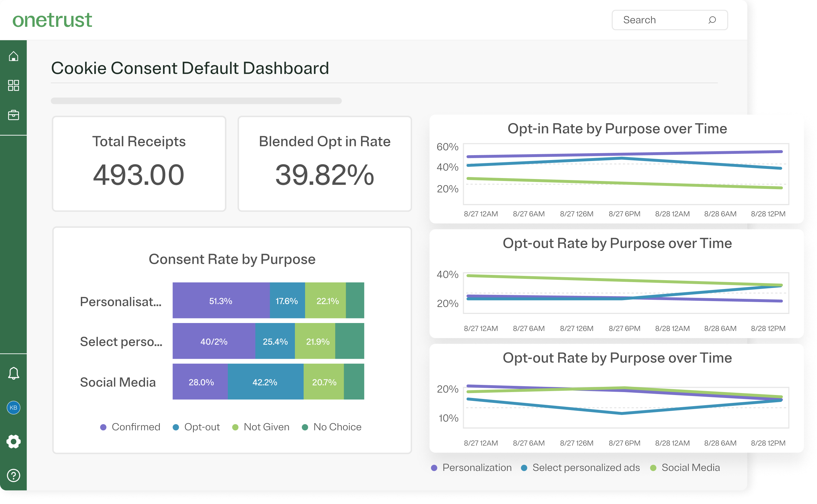Toggle the Confirmed legend item
This screenshot has height=504, width=817.
(131, 427)
